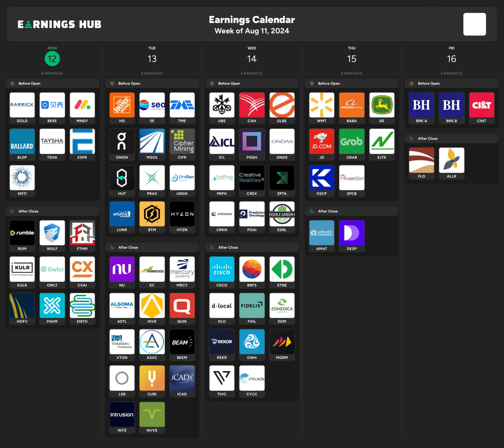Click Monday's After Close section header
504x448 pixels.
(52, 211)
